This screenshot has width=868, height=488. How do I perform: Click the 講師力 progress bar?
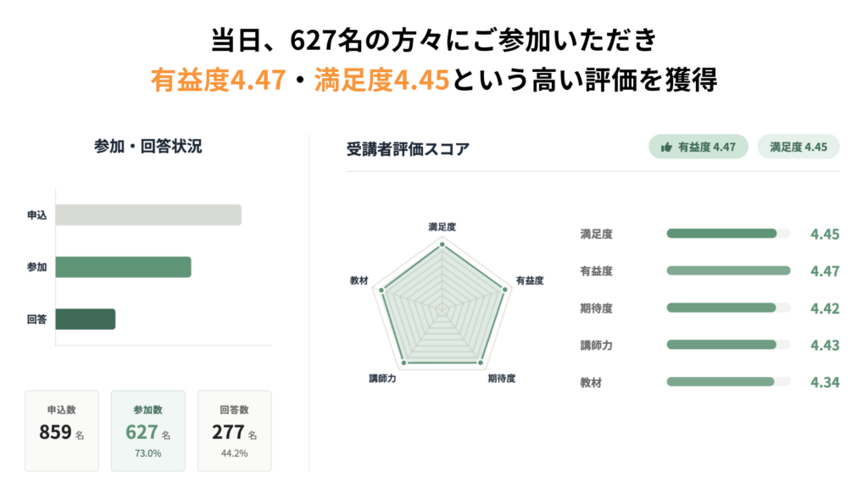727,345
